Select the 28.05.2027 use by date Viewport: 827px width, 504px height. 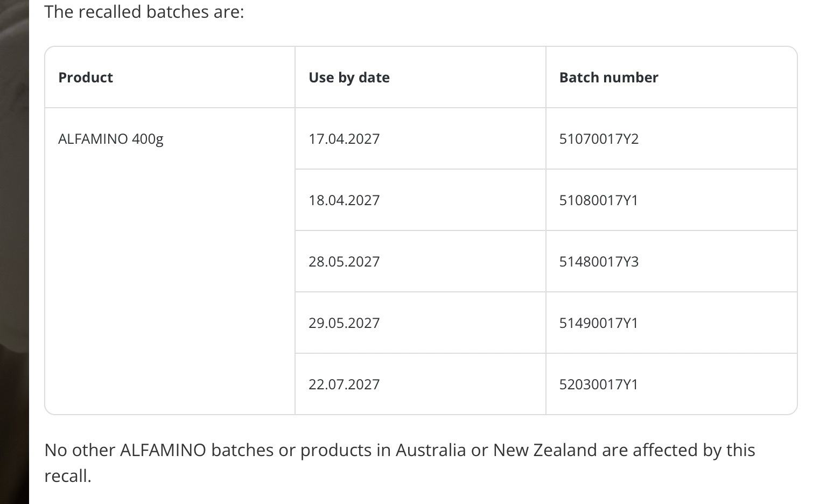tap(344, 262)
